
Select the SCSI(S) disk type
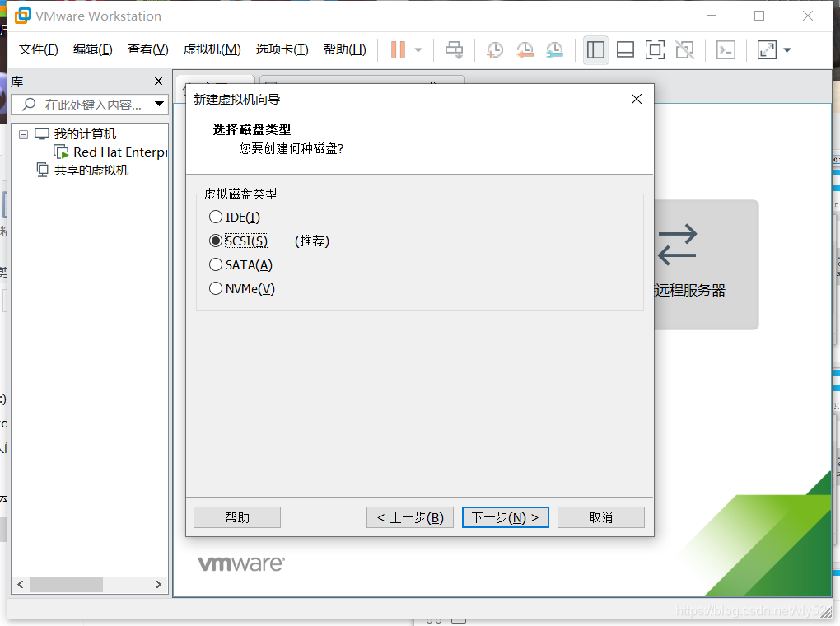[239, 241]
